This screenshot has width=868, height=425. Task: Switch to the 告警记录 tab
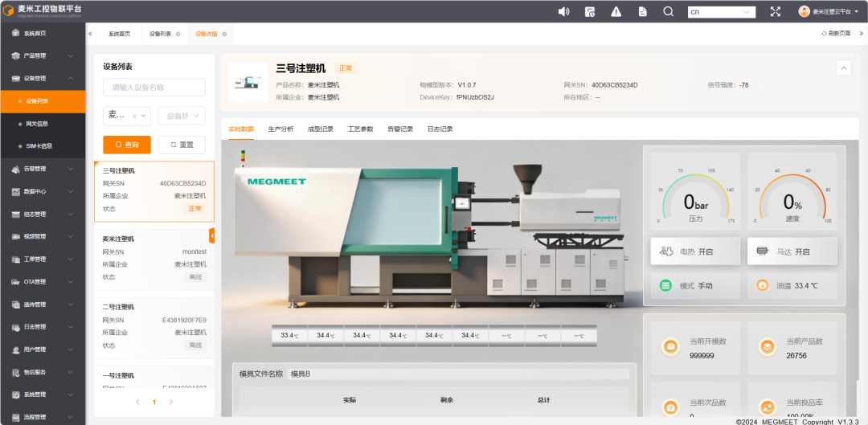400,129
